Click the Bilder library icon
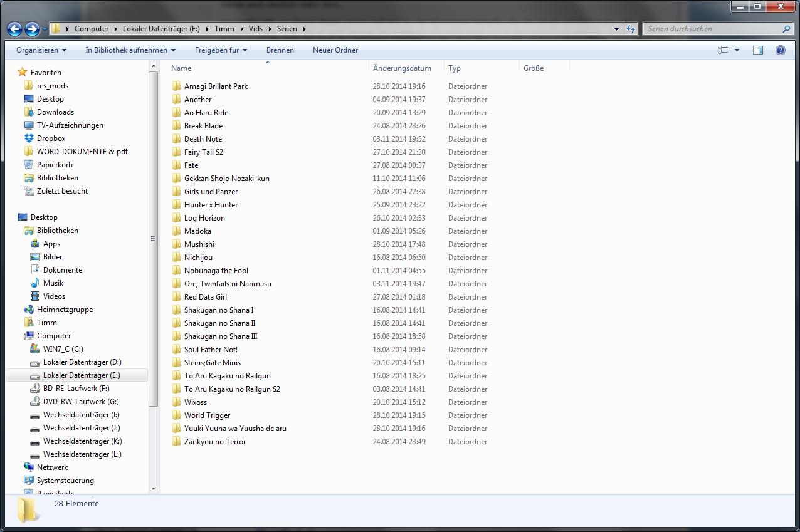Viewport: 800px width, 532px height. [35, 257]
